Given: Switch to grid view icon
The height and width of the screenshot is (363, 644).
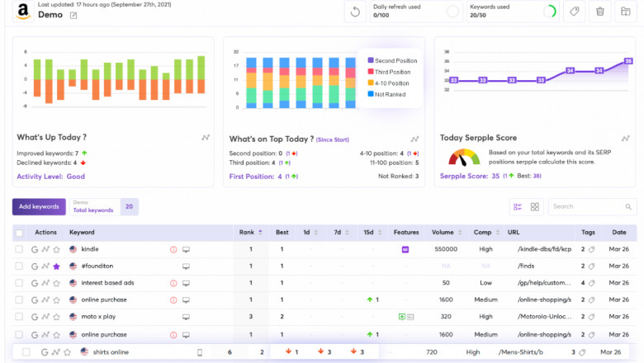Looking at the screenshot, I should pyautogui.click(x=534, y=207).
